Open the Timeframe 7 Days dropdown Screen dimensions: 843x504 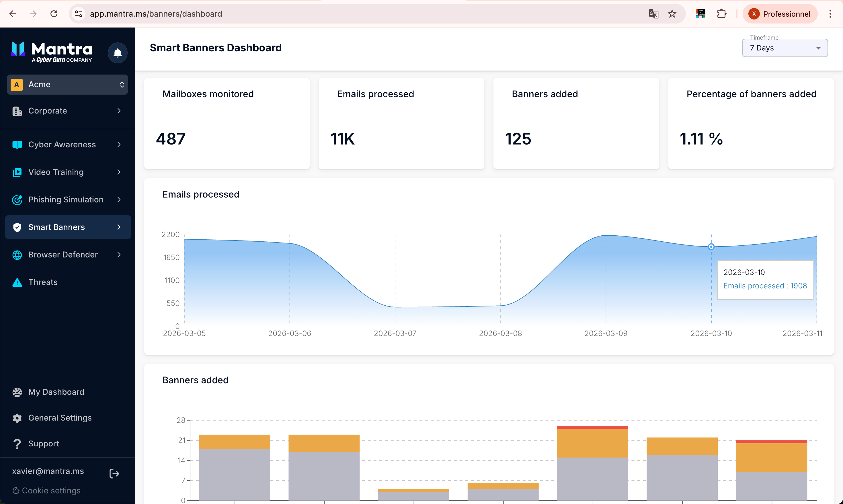click(x=785, y=48)
